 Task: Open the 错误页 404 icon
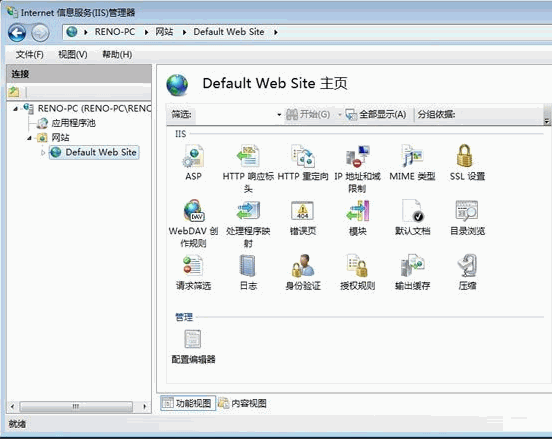tap(302, 210)
